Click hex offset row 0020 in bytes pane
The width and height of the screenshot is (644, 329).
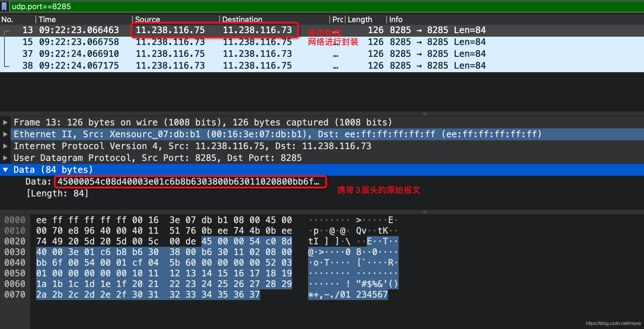click(15, 241)
